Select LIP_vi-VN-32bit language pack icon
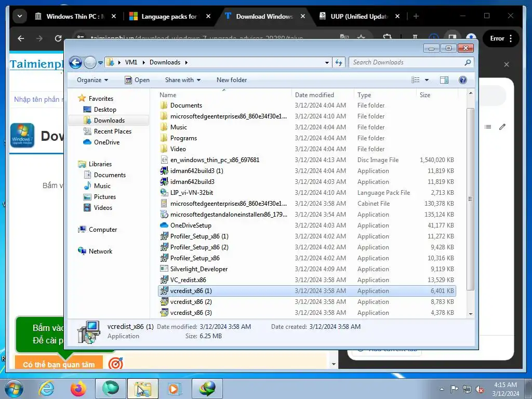 tap(164, 192)
